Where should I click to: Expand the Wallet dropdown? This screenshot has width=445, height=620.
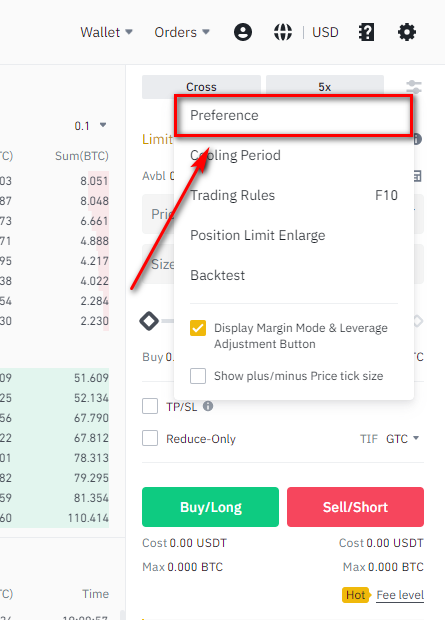pyautogui.click(x=106, y=32)
